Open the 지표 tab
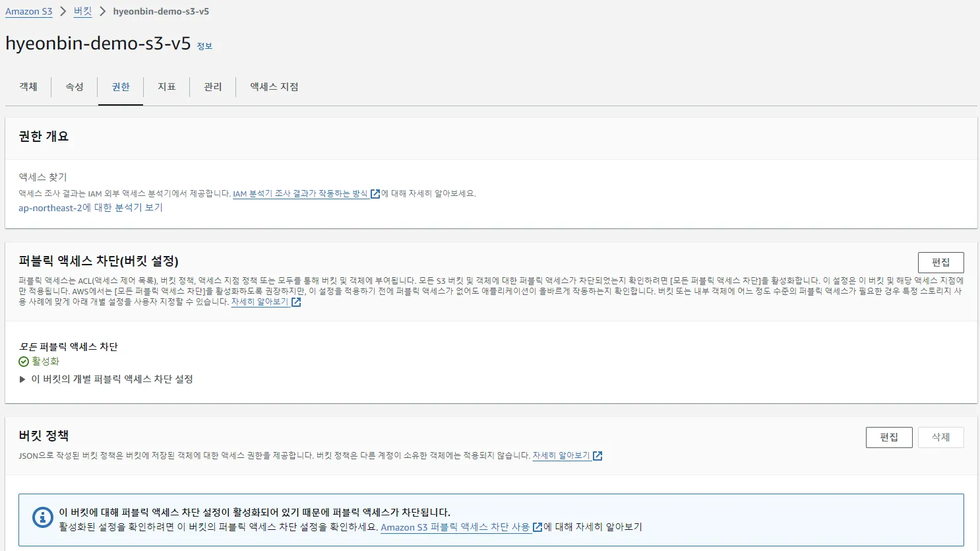The width and height of the screenshot is (980, 551). click(x=167, y=87)
